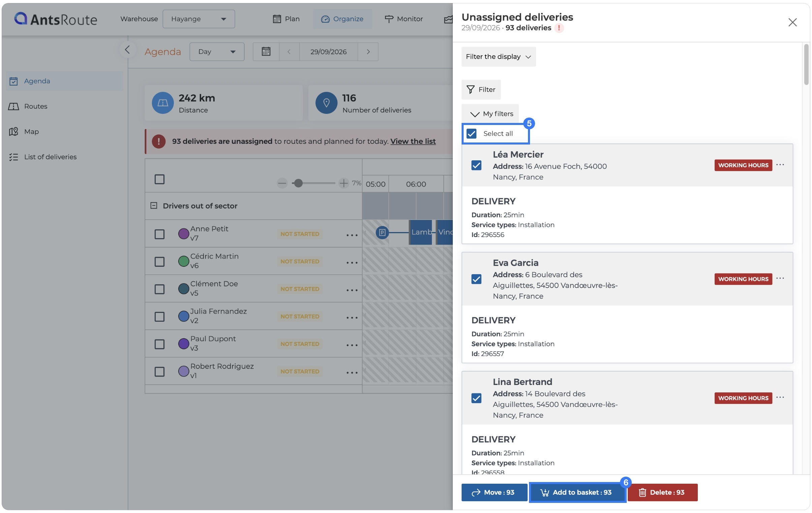Click the deliveries panel scrollbar

tap(806, 65)
